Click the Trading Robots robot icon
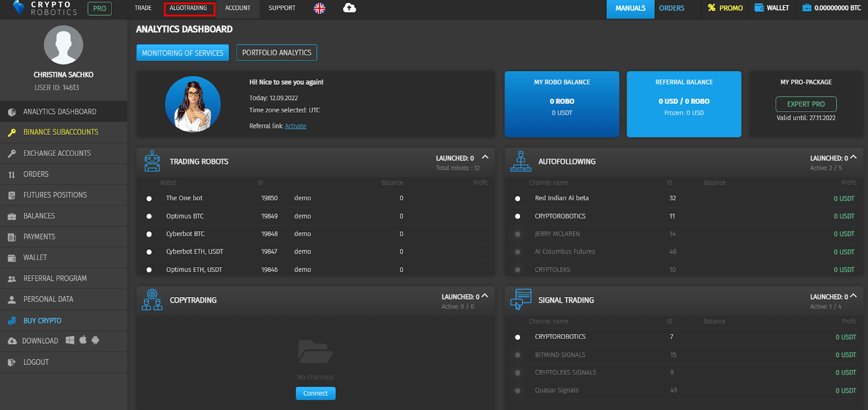 [152, 161]
